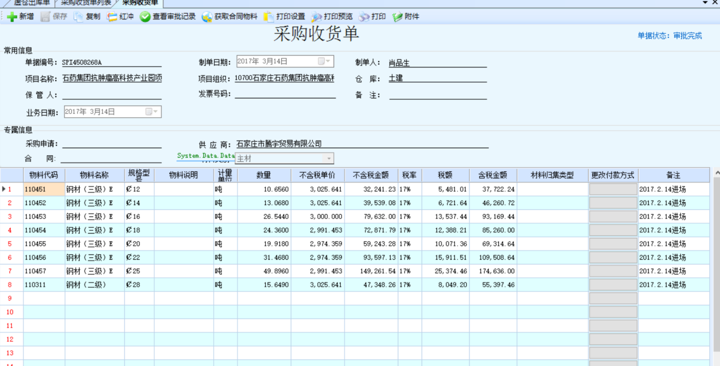Click 获取合同物料 to fetch contract materials
This screenshot has width=720, height=366.
(230, 17)
